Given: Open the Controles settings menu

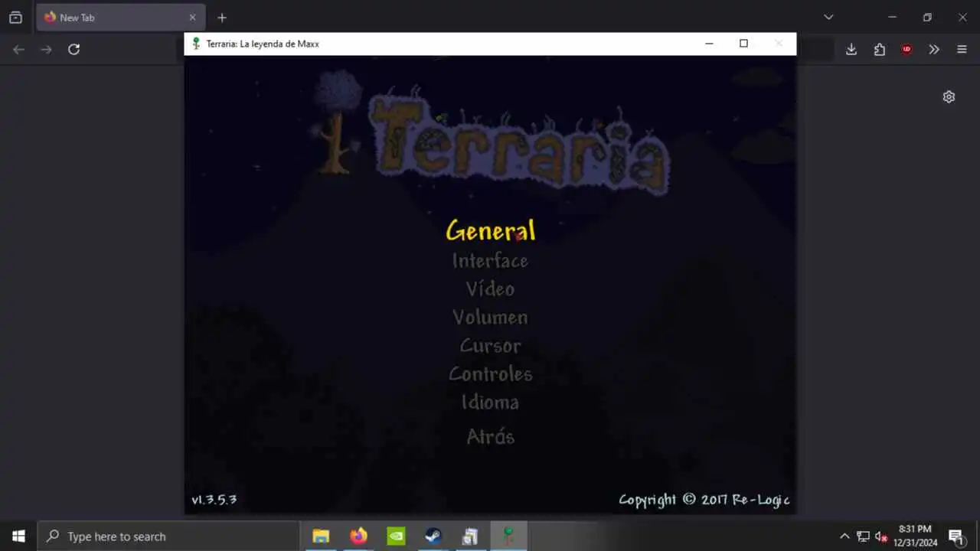Looking at the screenshot, I should click(x=490, y=374).
